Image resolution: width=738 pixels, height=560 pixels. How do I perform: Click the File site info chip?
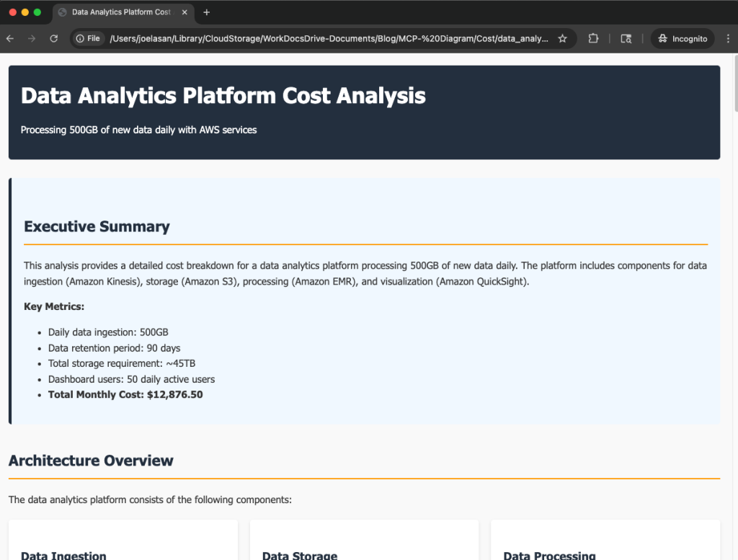pyautogui.click(x=88, y=38)
